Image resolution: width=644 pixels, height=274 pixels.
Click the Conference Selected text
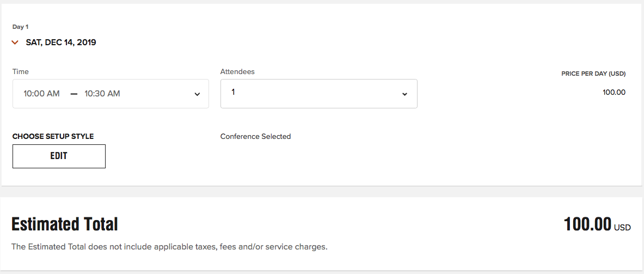[x=255, y=136]
